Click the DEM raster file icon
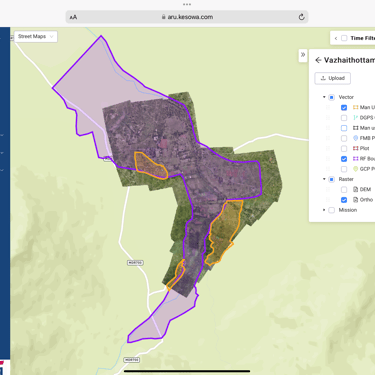The image size is (375, 375). click(x=356, y=189)
